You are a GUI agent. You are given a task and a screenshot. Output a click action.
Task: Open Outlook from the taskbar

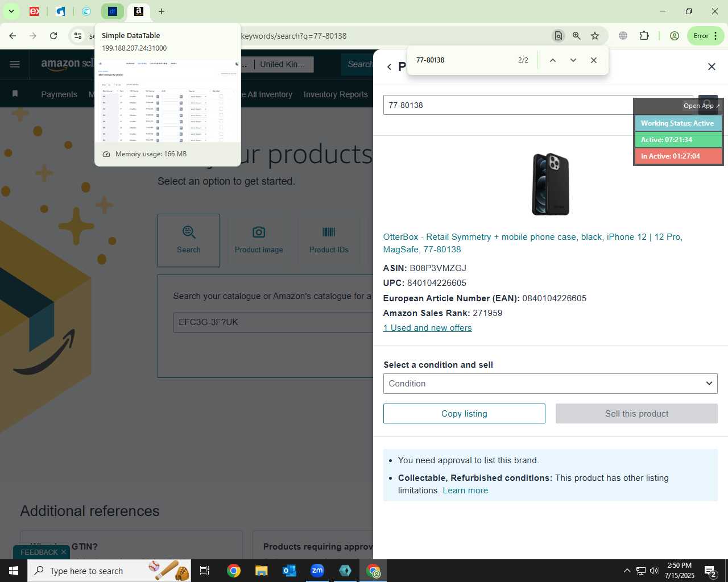click(x=289, y=571)
